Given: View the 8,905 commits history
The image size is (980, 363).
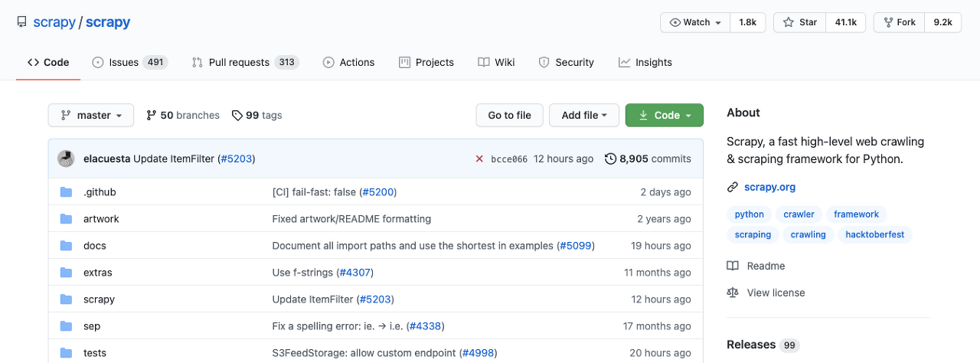Looking at the screenshot, I should (x=648, y=159).
